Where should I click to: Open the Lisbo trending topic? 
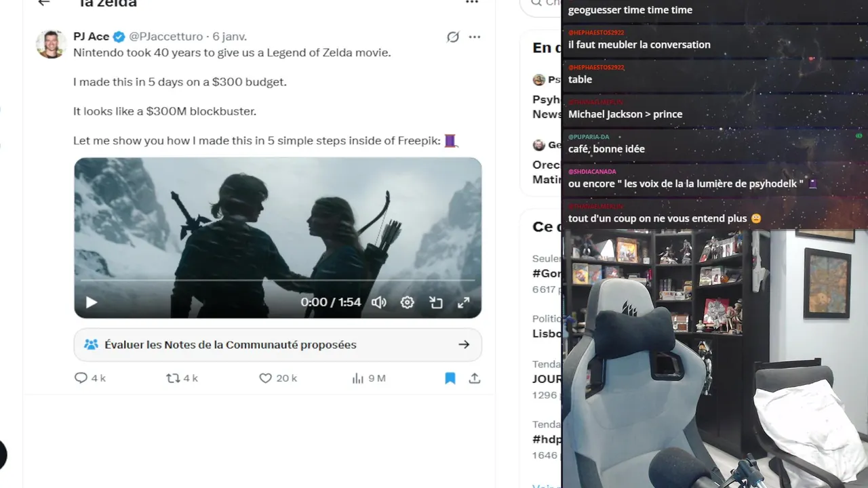coord(547,333)
